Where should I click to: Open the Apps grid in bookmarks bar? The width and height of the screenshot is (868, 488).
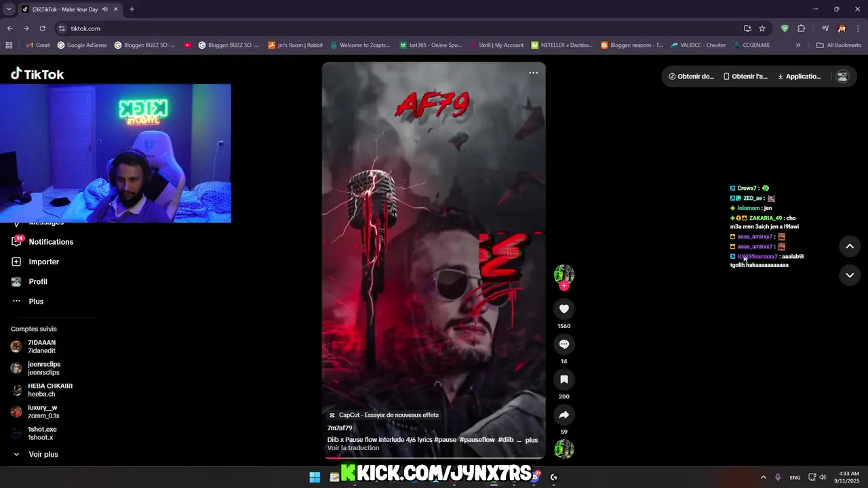pyautogui.click(x=9, y=45)
